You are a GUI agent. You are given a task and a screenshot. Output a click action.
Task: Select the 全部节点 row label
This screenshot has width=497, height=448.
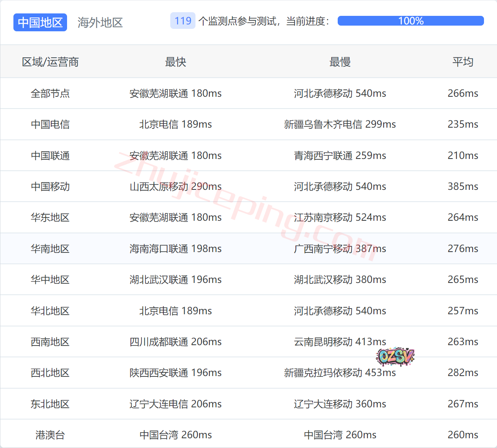(x=50, y=93)
